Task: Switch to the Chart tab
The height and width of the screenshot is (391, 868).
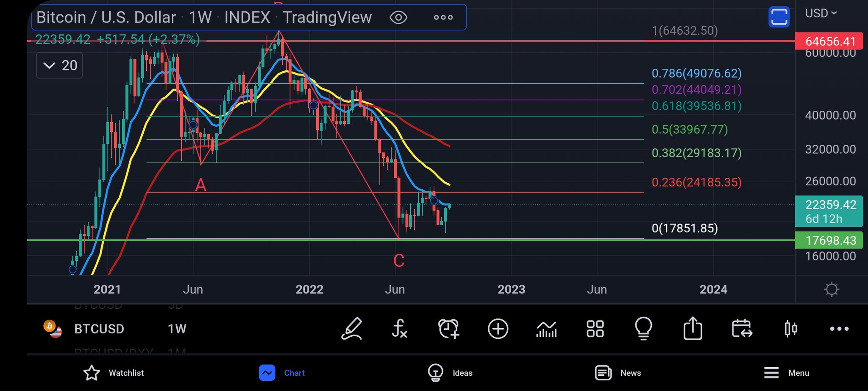Action: pos(282,373)
